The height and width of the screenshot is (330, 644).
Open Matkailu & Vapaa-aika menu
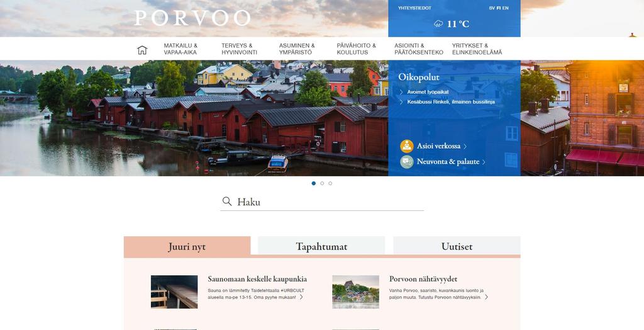point(180,49)
